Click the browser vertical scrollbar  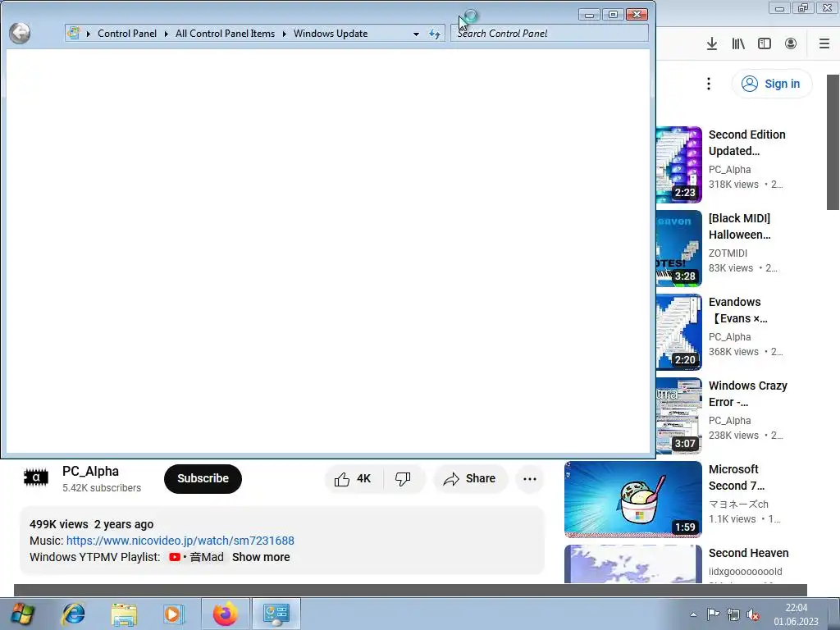pyautogui.click(x=833, y=142)
